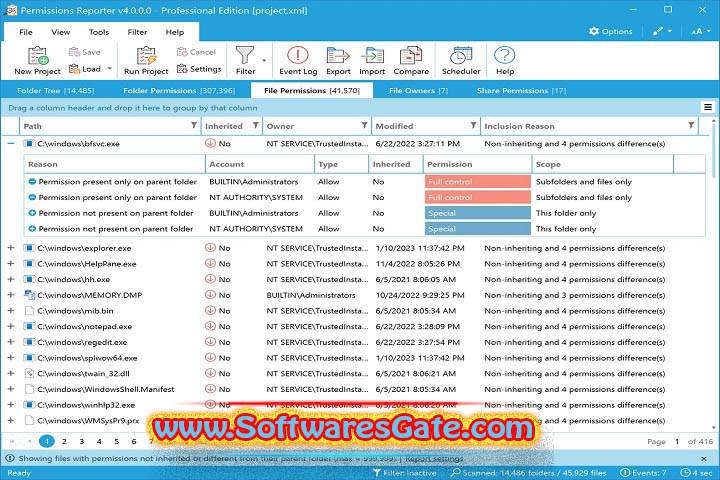Expand the regedit.exe row
Image resolution: width=720 pixels, height=480 pixels.
point(11,342)
